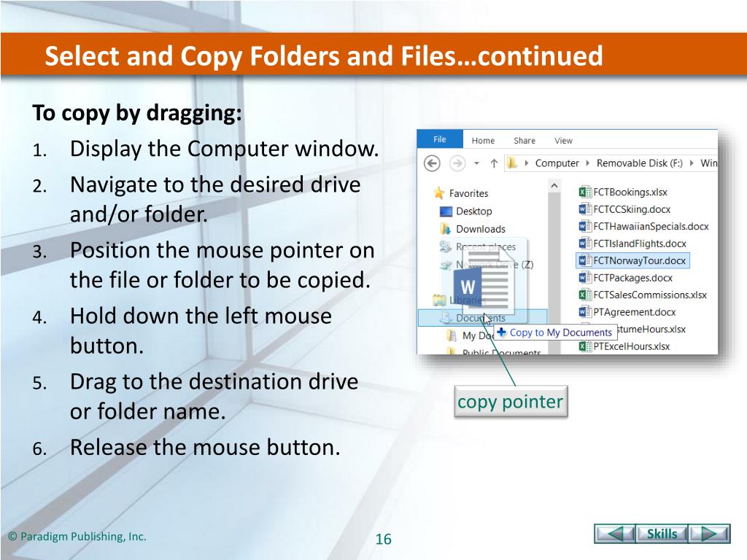Click Word icon of FCTCCSkiing.docx

click(x=585, y=209)
